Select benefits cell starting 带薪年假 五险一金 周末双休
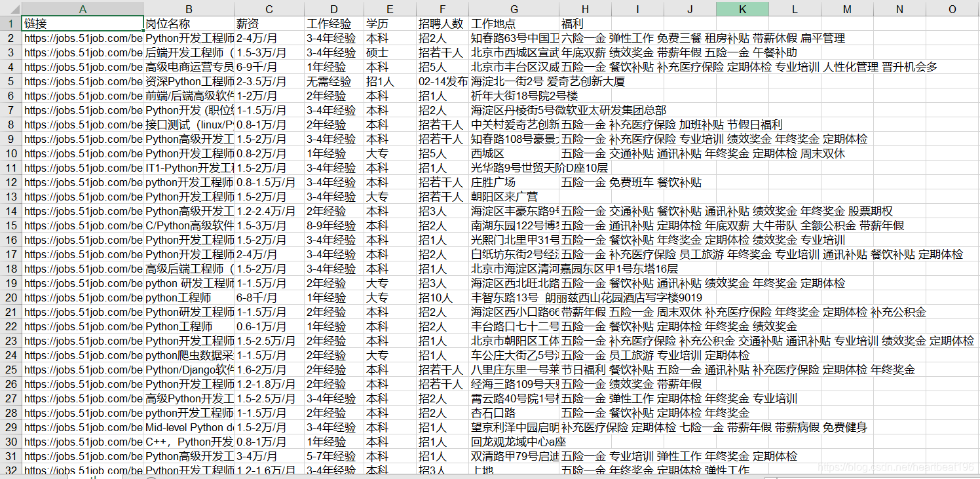The width and height of the screenshot is (980, 479). point(744,312)
